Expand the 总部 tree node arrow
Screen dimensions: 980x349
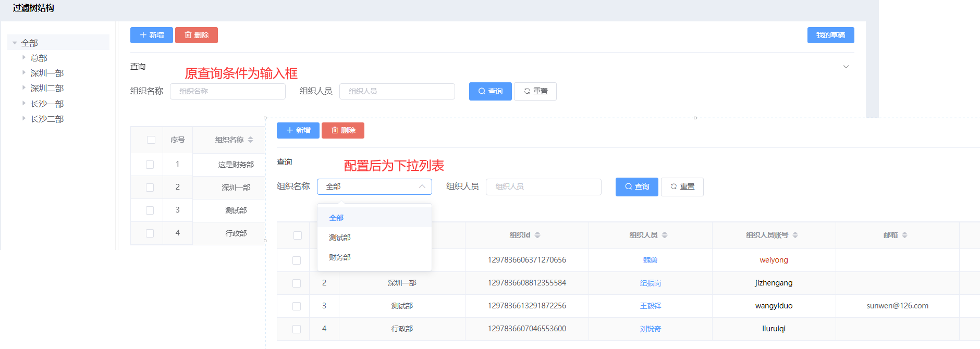[x=24, y=58]
